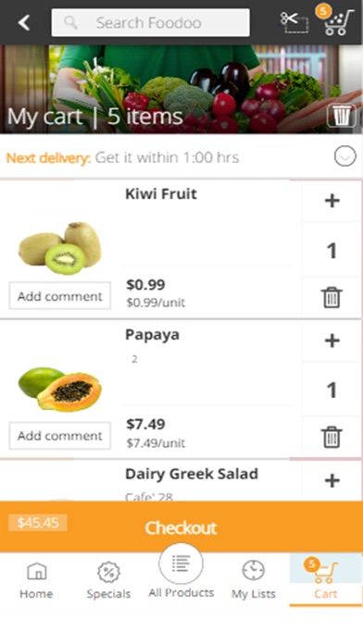Go to the Home tab

click(36, 580)
